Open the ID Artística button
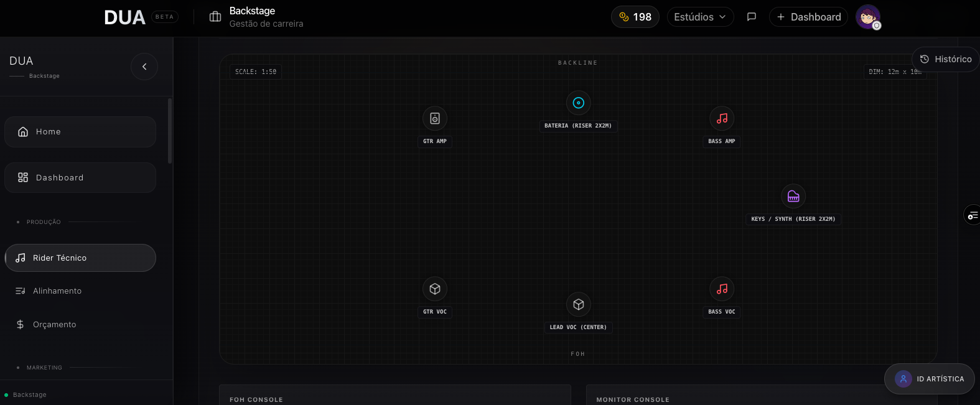Viewport: 980px width, 405px height. [930, 379]
